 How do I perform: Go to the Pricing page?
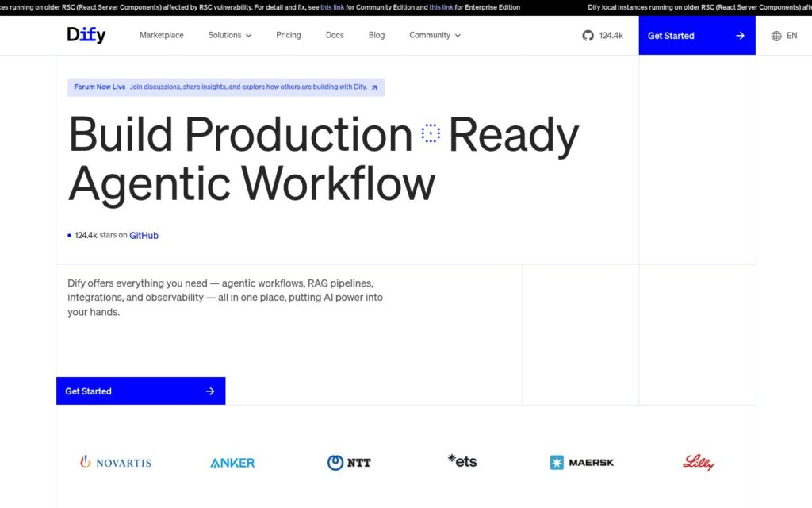click(289, 35)
